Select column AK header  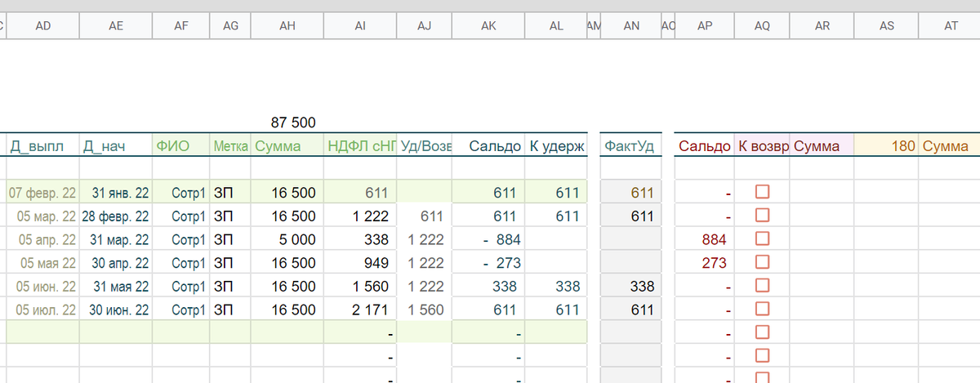pos(488,26)
